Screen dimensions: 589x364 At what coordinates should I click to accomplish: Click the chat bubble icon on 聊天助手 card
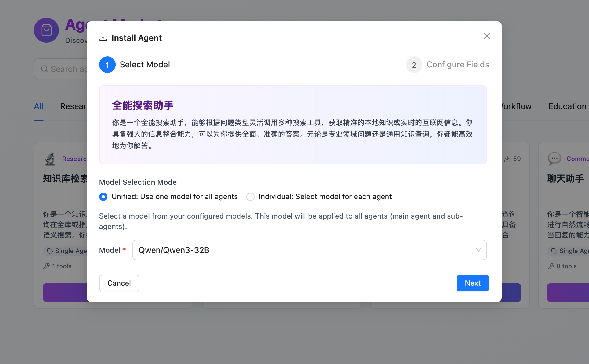coord(554,159)
